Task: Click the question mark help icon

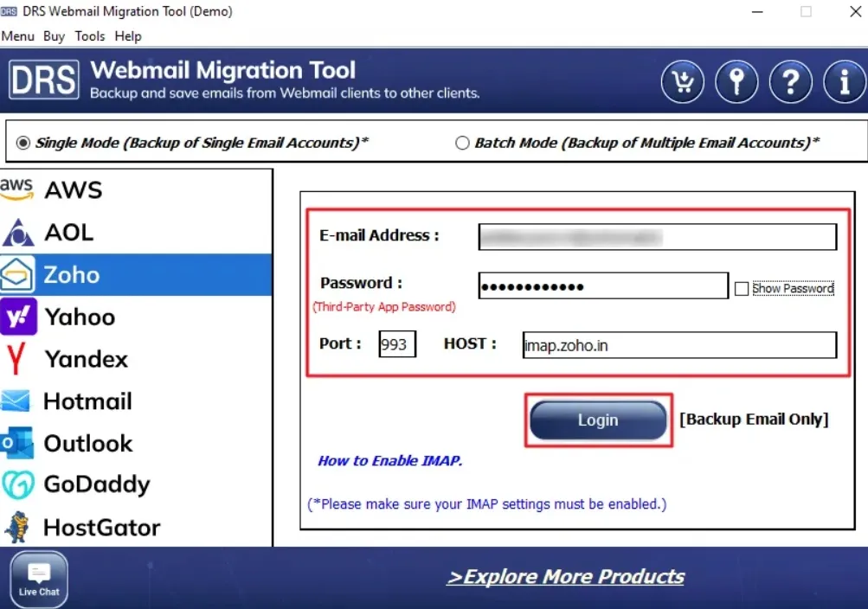Action: click(790, 82)
